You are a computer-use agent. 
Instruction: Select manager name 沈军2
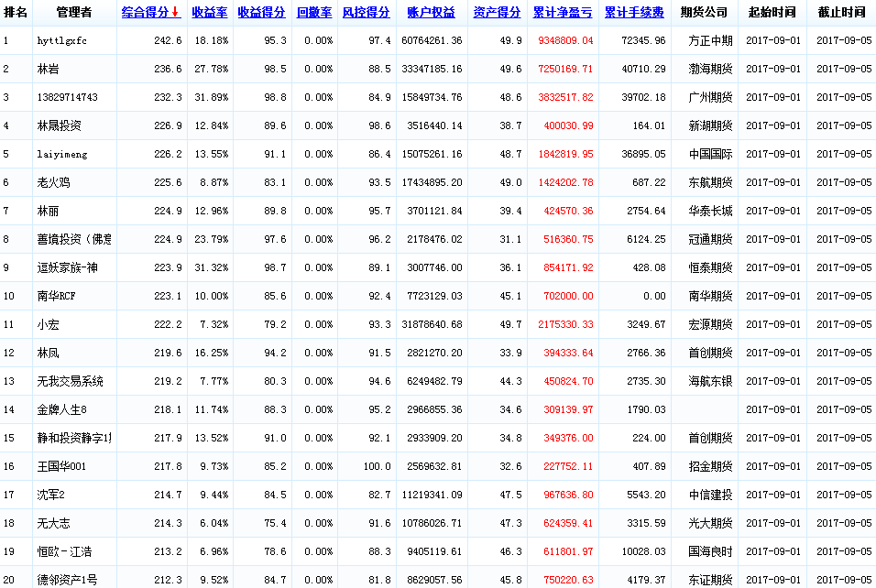[x=50, y=495]
